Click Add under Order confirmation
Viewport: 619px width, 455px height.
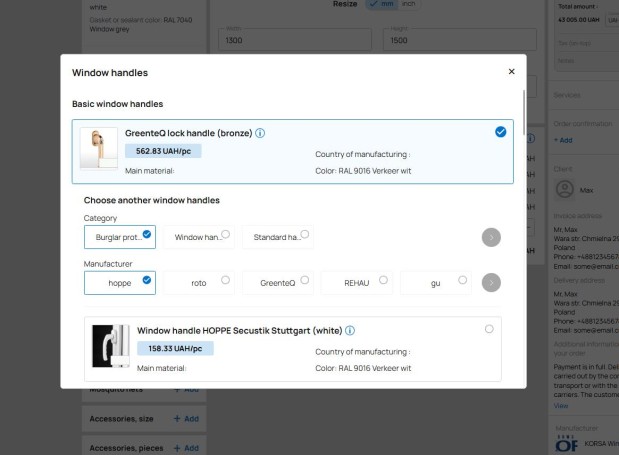(x=563, y=140)
